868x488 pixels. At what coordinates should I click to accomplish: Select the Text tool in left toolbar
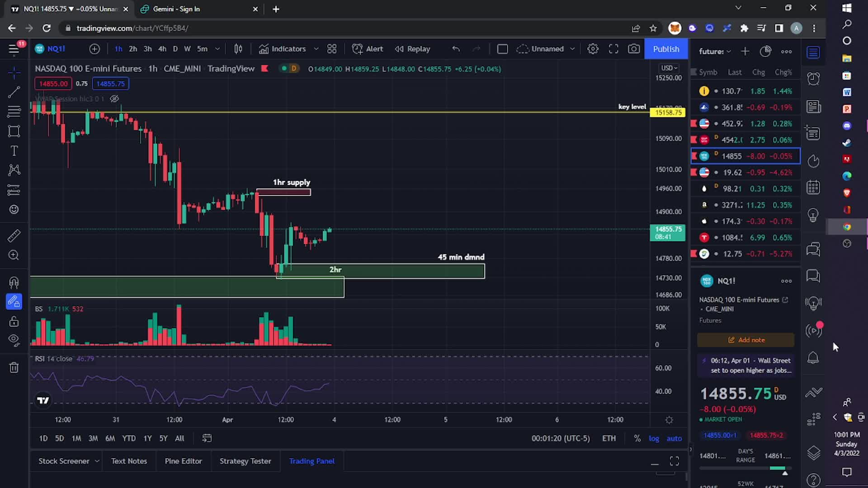14,151
